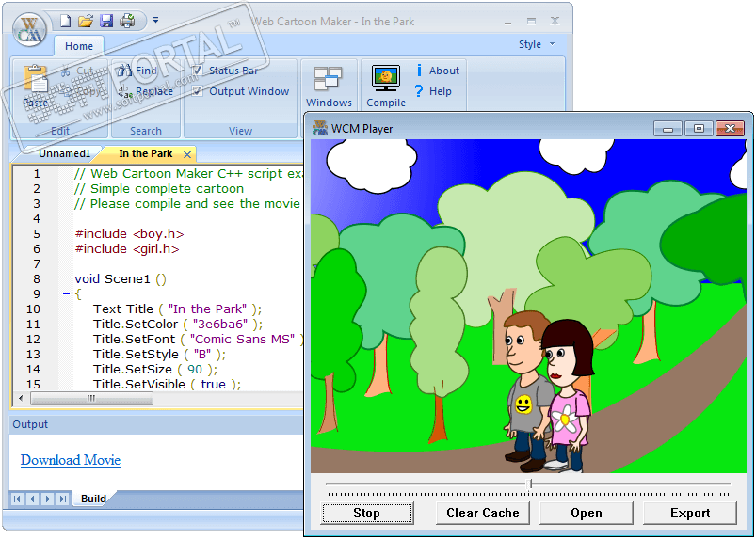Screen dimensions: 756x539
Task: Click previous output tab arrow
Action: (32, 499)
